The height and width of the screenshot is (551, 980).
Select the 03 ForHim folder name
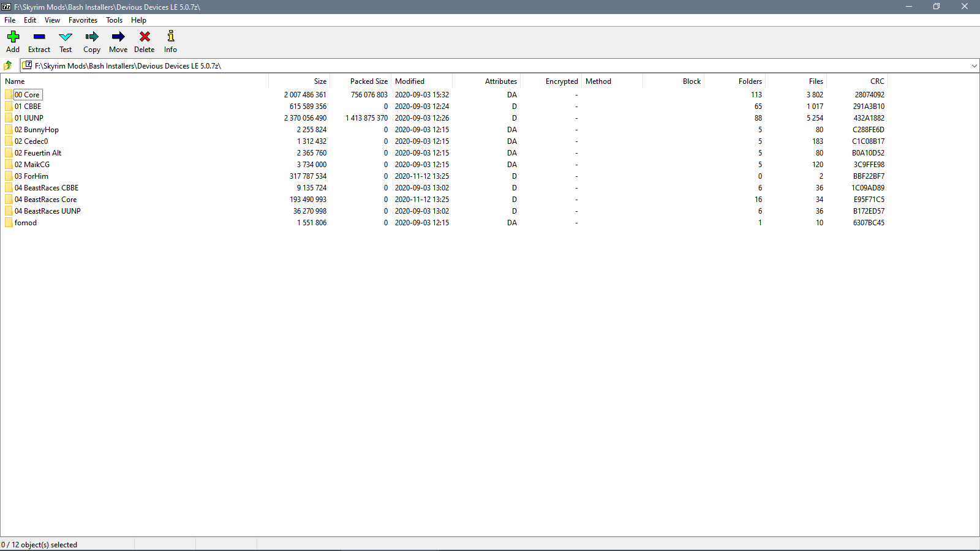point(31,176)
